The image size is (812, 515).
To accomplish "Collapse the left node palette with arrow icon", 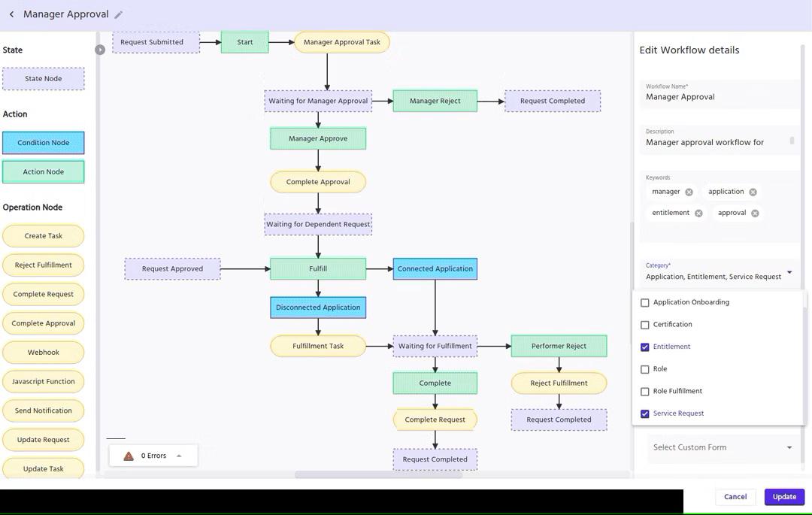I will [100, 50].
